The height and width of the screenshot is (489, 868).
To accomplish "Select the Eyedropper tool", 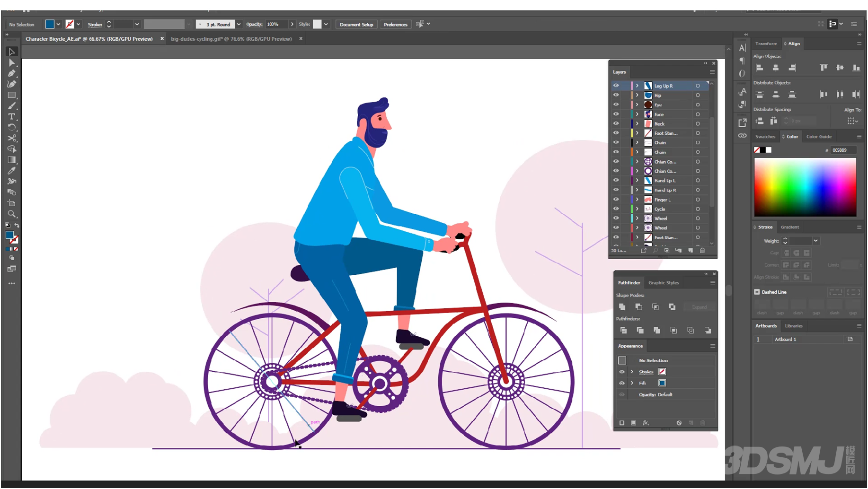I will tap(12, 171).
